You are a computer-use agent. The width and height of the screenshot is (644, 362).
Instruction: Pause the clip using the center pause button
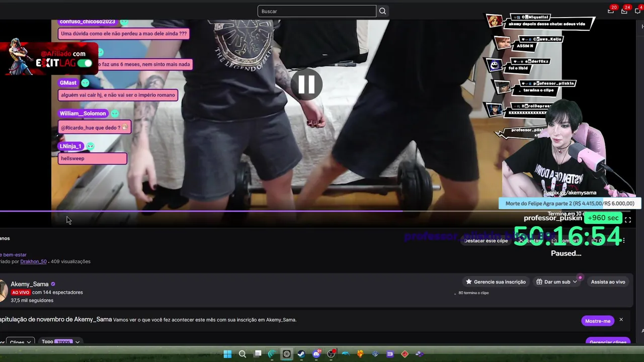point(306,84)
